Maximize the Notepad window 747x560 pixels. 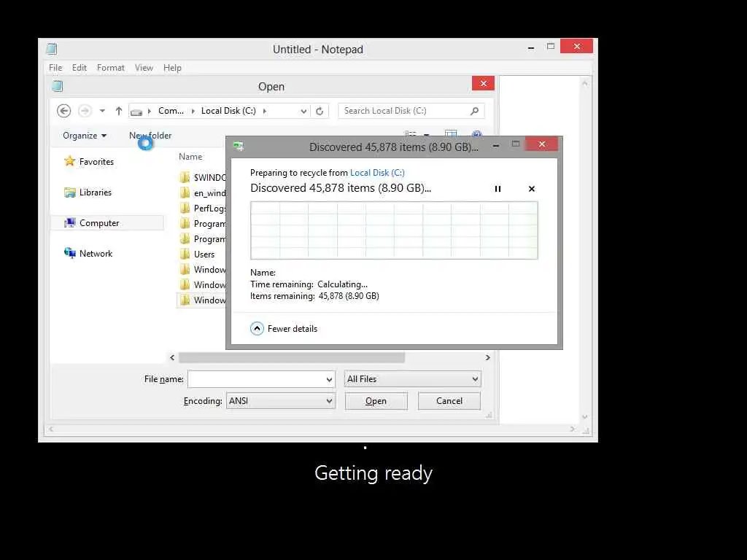click(x=551, y=46)
